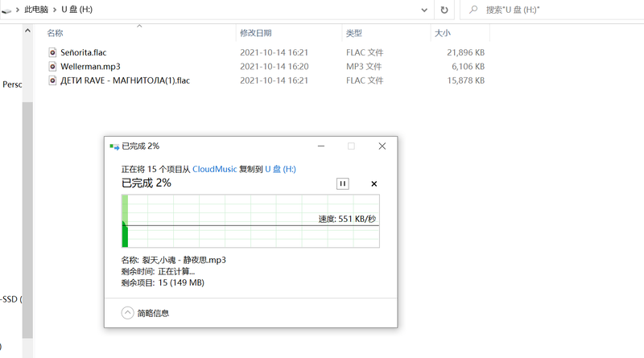Click the 2021-10-14 16:20 date cell
This screenshot has height=358, width=644.
coord(274,67)
